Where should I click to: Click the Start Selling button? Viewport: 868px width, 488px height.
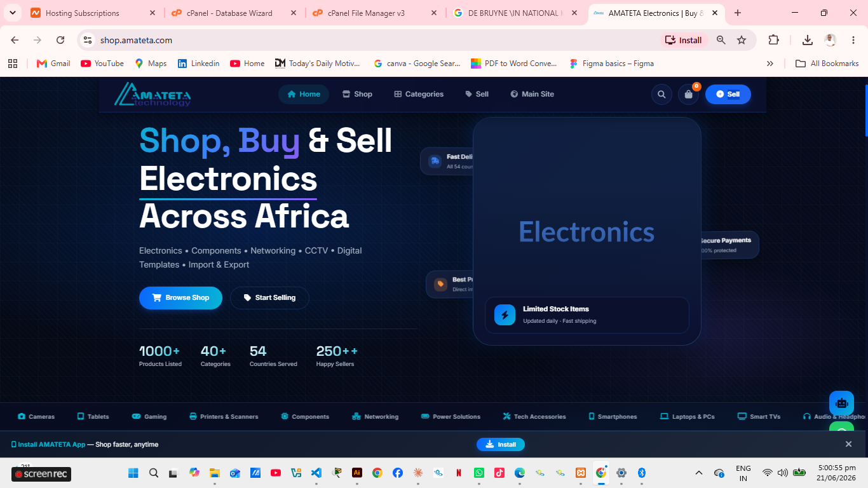coord(269,297)
